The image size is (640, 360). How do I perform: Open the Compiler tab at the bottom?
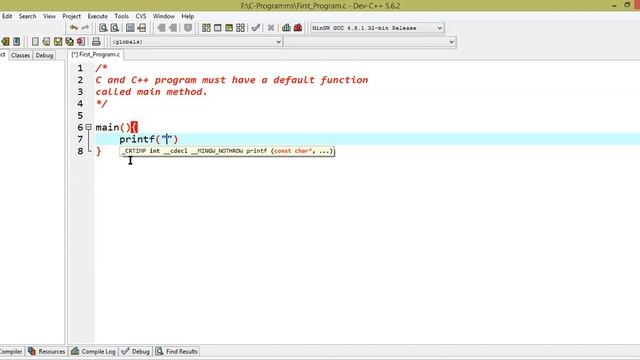[11, 351]
